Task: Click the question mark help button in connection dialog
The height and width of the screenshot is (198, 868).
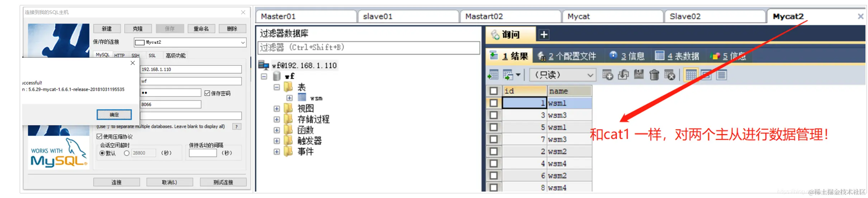Action: point(237,126)
